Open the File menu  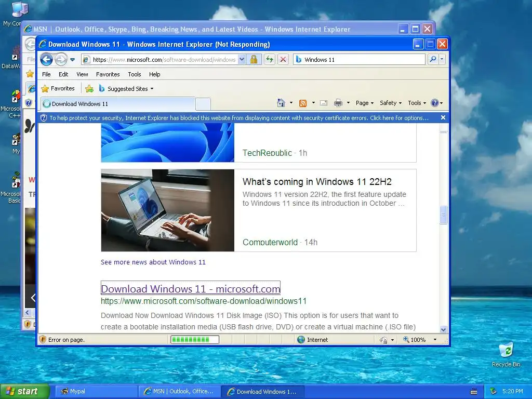point(46,74)
